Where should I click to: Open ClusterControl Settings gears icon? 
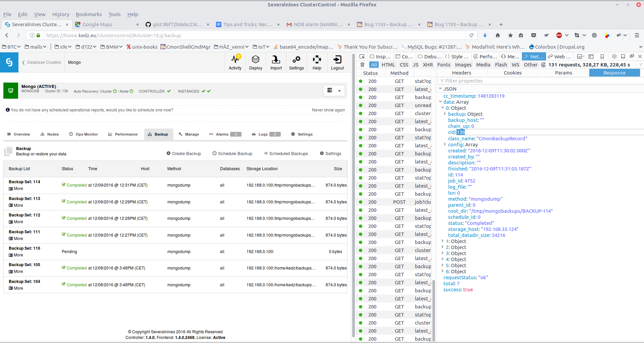297,62
